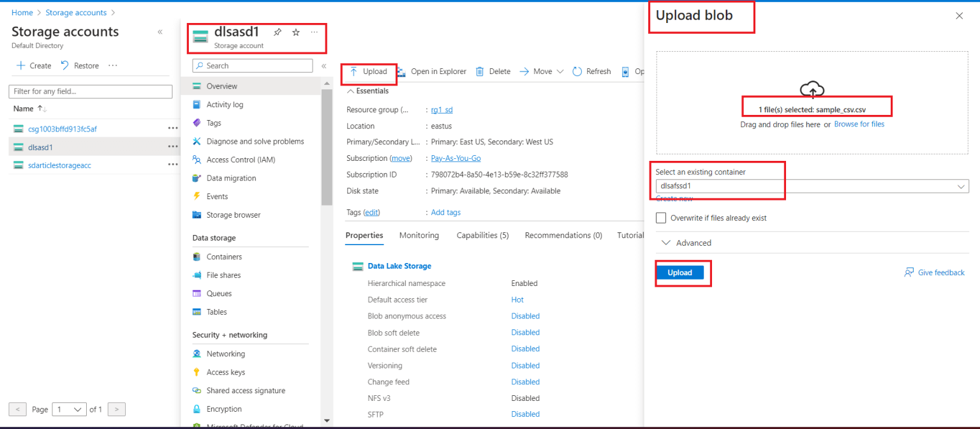The image size is (980, 429).
Task: Collapse the resource menu sidebar
Action: click(323, 66)
